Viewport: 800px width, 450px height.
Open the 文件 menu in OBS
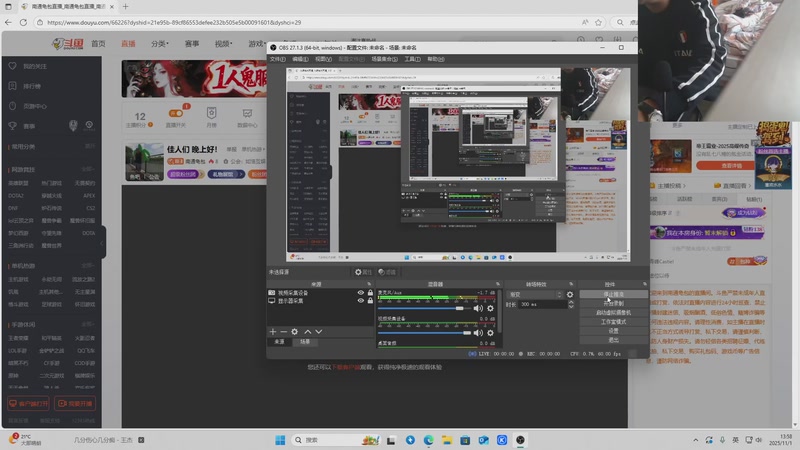[278, 59]
